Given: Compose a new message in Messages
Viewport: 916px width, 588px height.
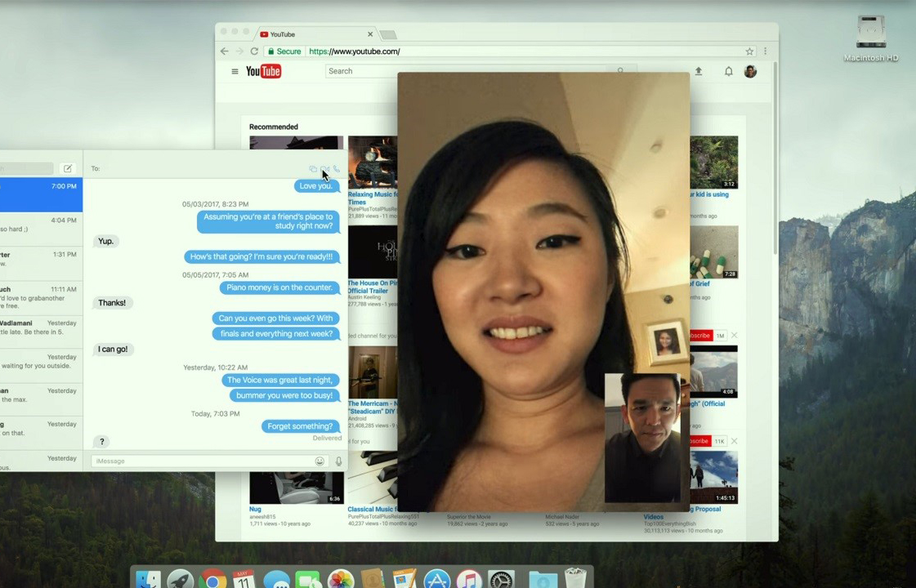Looking at the screenshot, I should click(x=68, y=168).
